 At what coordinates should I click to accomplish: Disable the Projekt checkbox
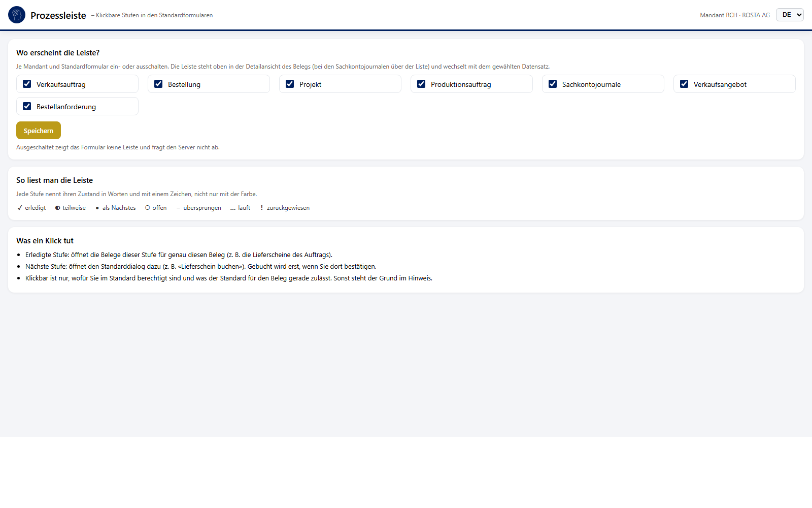point(290,84)
